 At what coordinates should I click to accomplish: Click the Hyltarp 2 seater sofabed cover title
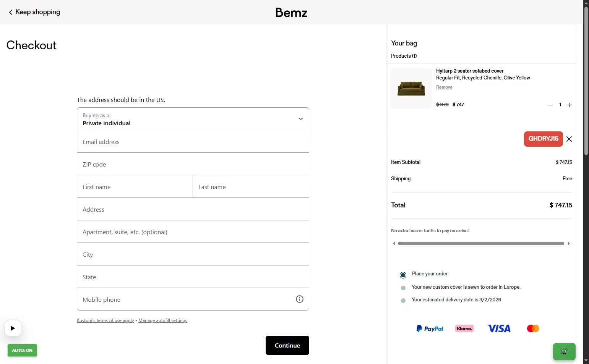point(470,71)
